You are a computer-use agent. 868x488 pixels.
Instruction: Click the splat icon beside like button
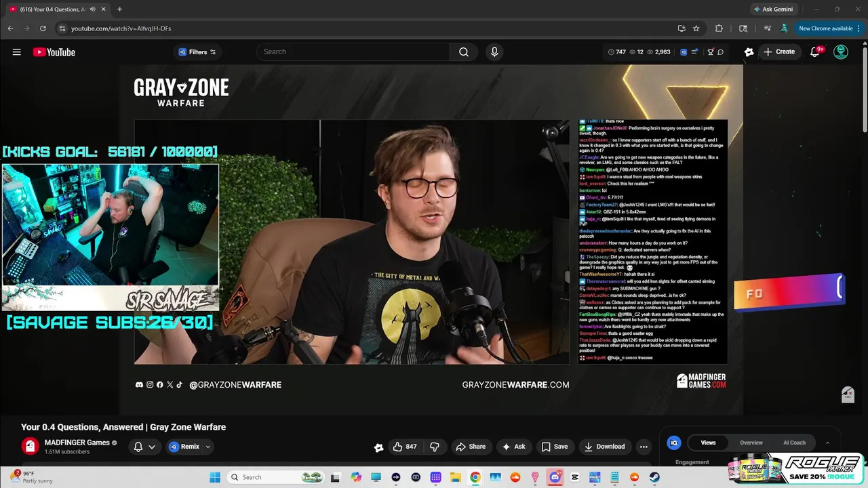click(379, 447)
